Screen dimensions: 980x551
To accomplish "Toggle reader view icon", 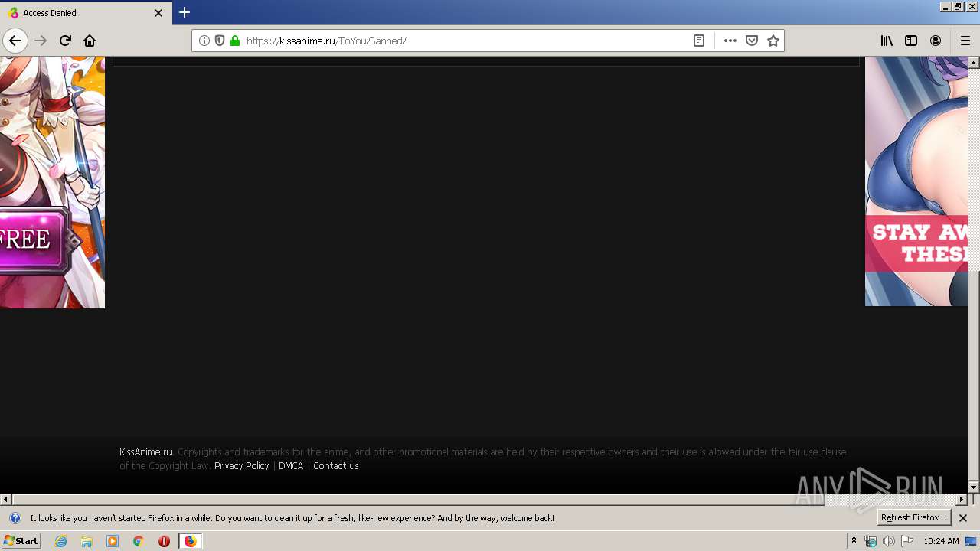I will tap(699, 41).
